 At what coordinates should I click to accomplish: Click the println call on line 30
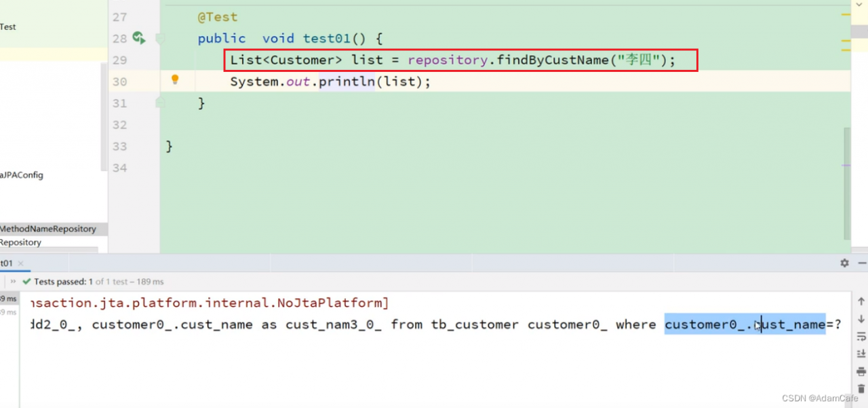click(x=347, y=81)
